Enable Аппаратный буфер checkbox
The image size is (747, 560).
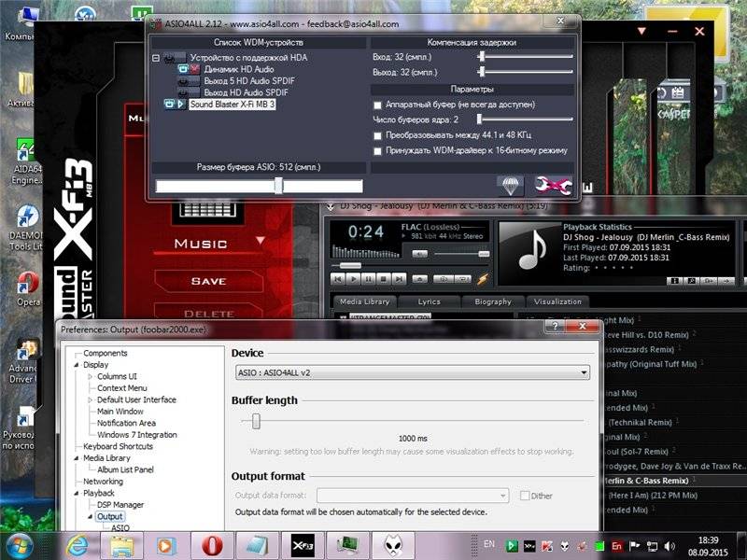click(x=378, y=105)
